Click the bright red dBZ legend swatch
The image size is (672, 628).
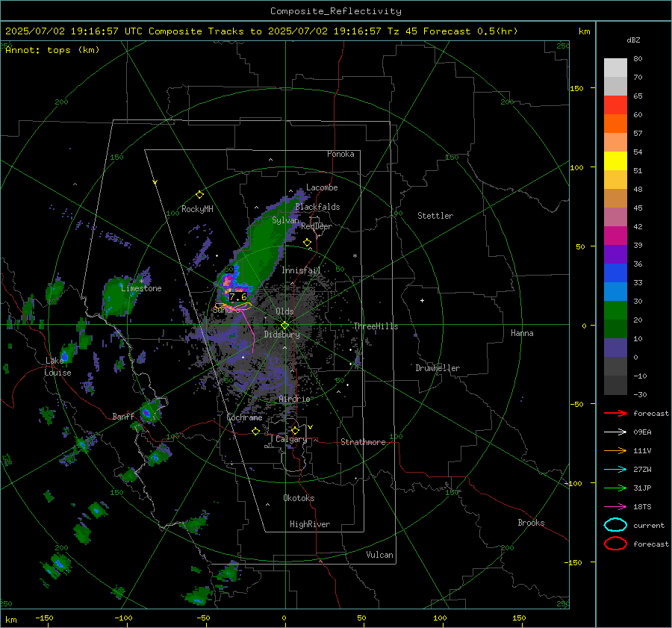point(615,105)
